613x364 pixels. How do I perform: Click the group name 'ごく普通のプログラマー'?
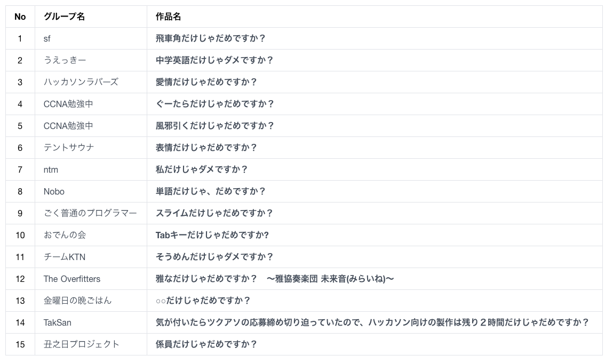pos(90,213)
